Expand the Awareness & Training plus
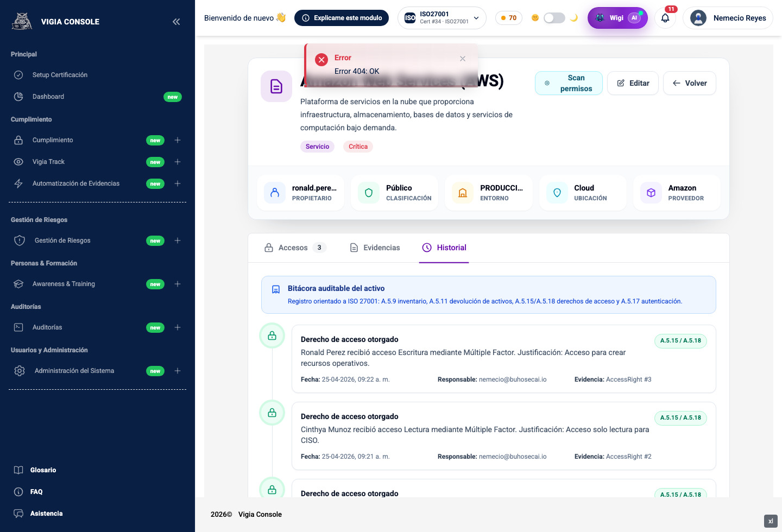 click(178, 284)
